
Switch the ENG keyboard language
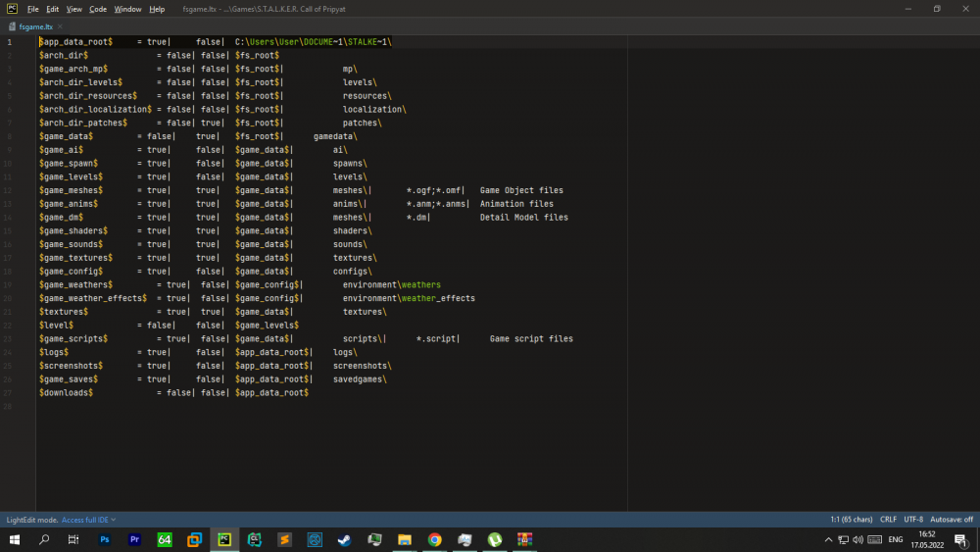pos(895,540)
